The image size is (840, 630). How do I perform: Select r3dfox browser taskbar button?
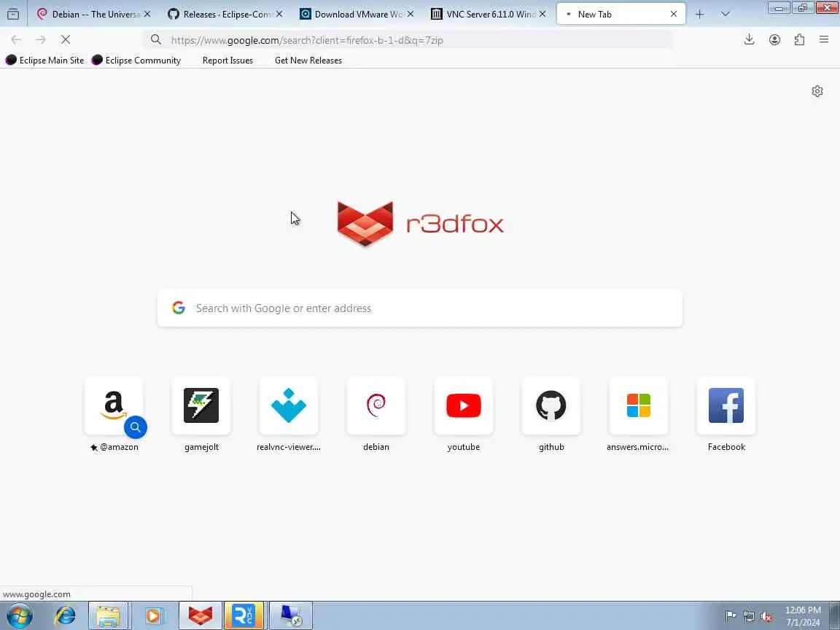tap(200, 615)
